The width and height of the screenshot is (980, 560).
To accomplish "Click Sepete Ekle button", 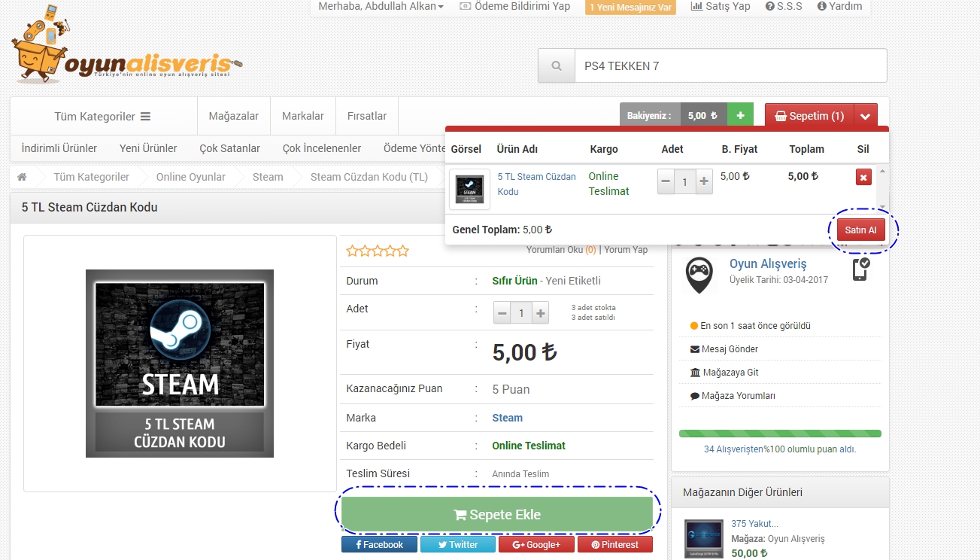I will click(x=497, y=515).
